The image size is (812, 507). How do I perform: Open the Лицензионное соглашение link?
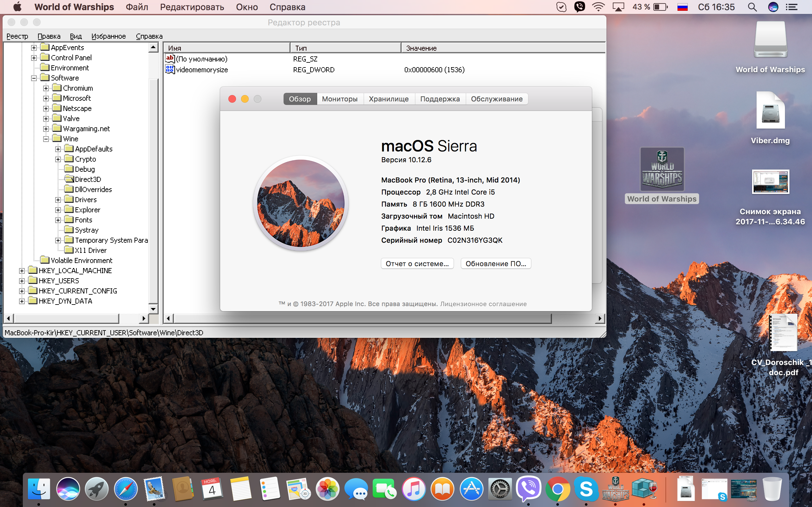pyautogui.click(x=483, y=304)
